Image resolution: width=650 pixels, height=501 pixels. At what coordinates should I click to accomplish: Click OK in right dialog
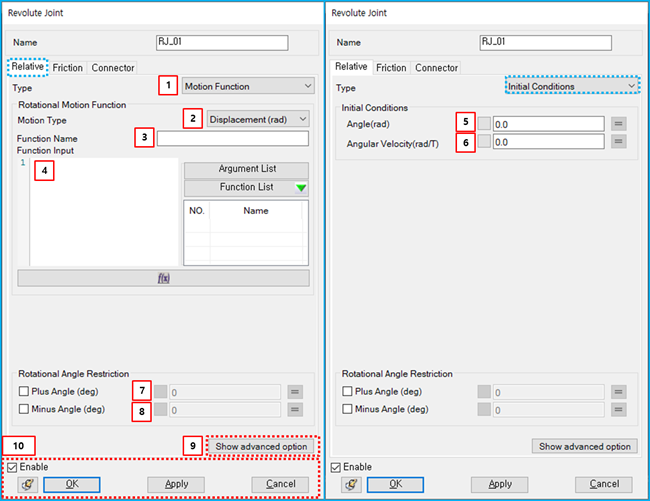395,484
